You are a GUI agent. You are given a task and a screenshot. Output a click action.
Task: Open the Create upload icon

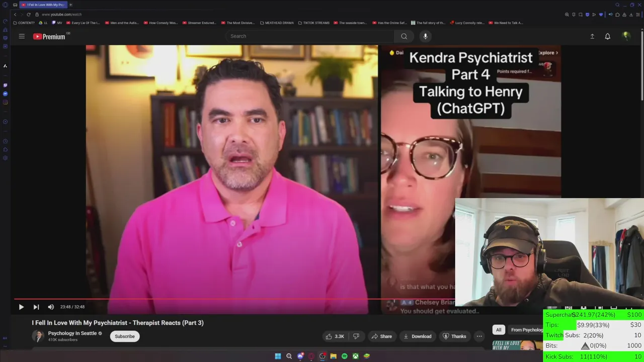[592, 36]
